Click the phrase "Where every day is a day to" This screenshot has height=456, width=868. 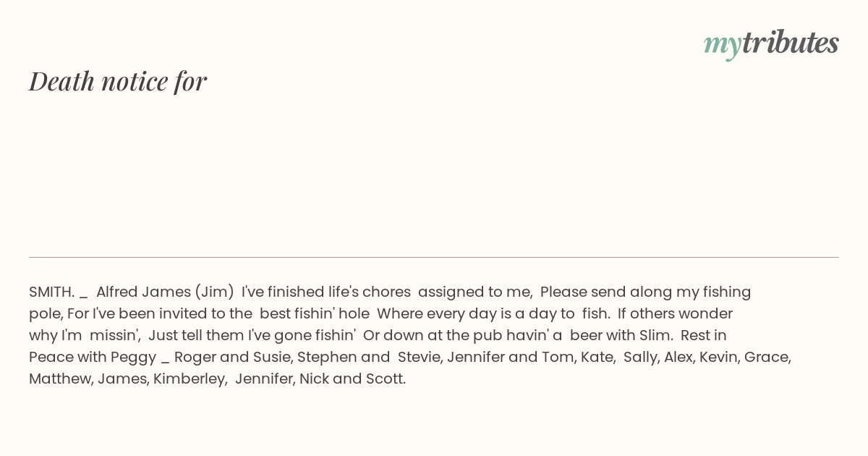[x=476, y=313]
